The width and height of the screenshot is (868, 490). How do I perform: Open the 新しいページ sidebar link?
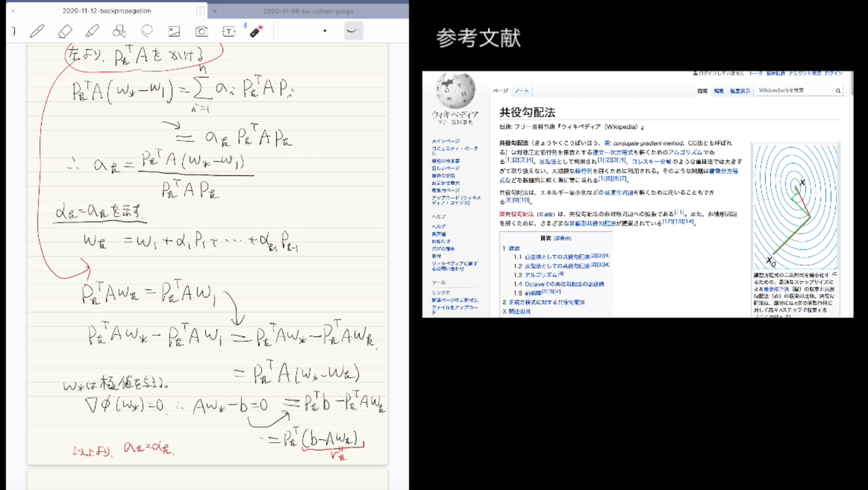(446, 168)
